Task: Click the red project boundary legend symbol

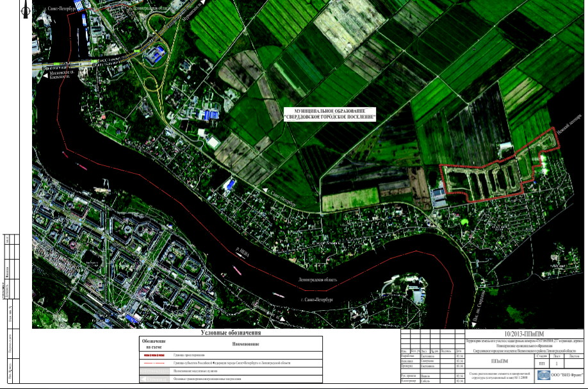Action: [x=152, y=354]
